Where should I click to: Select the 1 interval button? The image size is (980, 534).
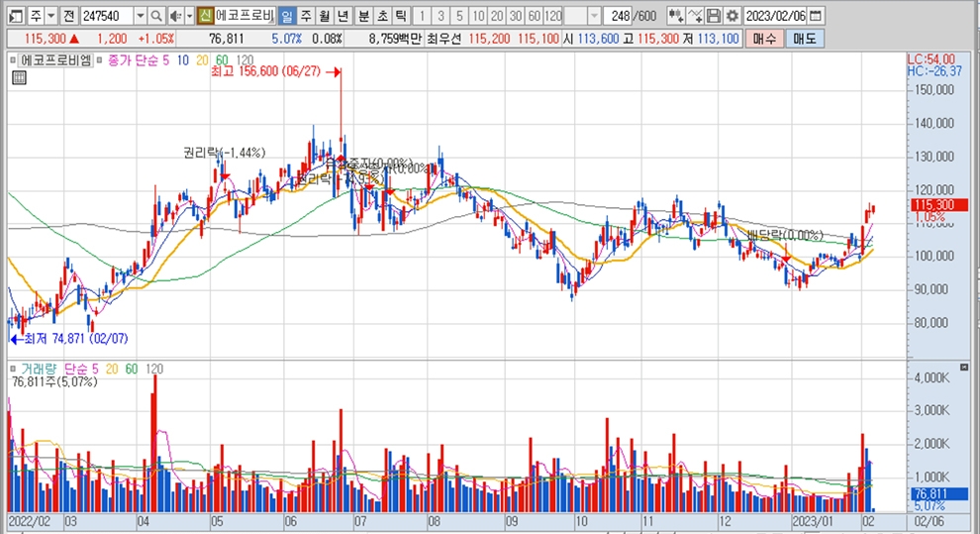point(422,16)
